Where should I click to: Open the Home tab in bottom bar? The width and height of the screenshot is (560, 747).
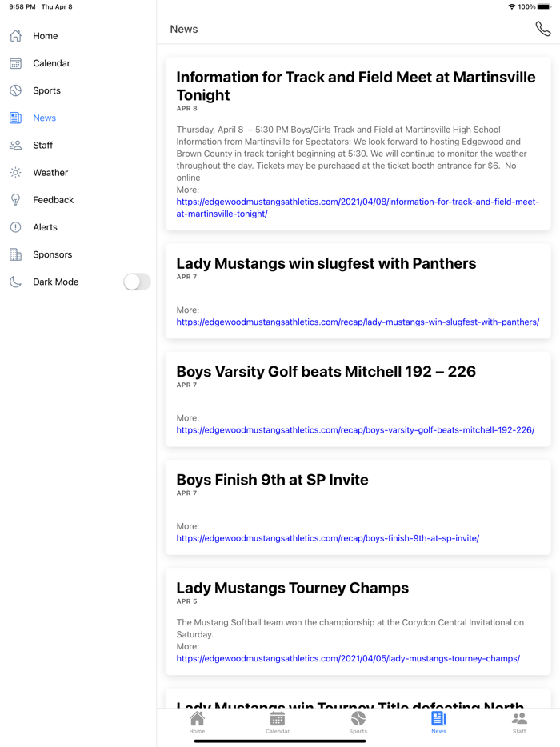tap(197, 722)
